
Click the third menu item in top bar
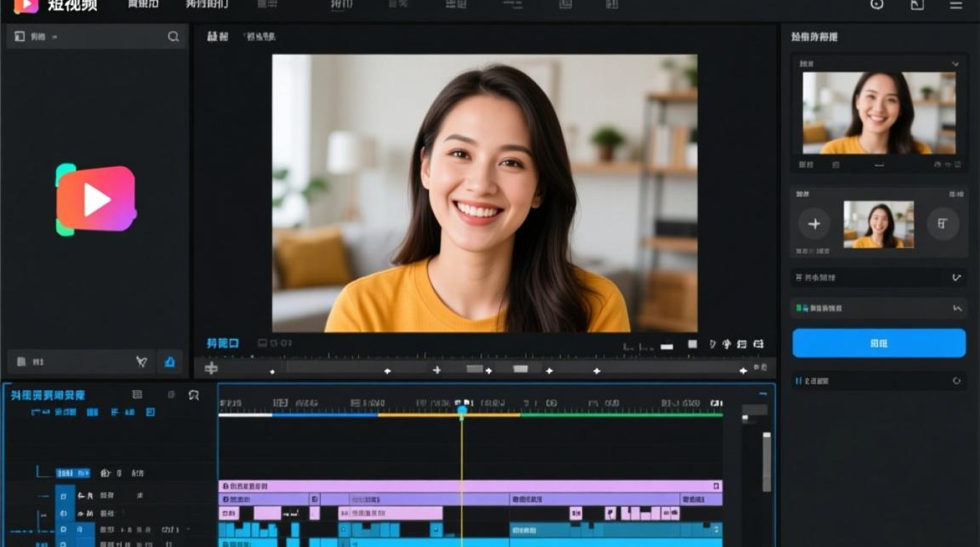pos(267,4)
